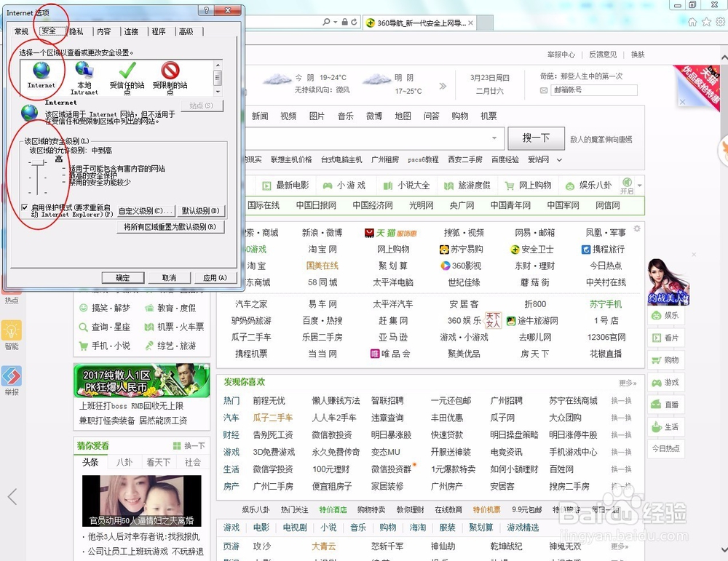Select the 八卦 news tab
Image resolution: width=728 pixels, height=561 pixels.
[x=124, y=462]
